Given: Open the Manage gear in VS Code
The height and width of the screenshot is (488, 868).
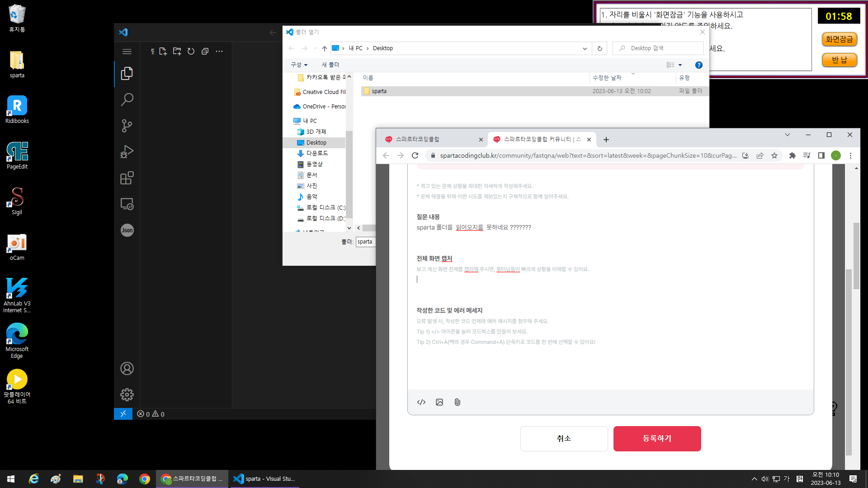Looking at the screenshot, I should [x=127, y=395].
